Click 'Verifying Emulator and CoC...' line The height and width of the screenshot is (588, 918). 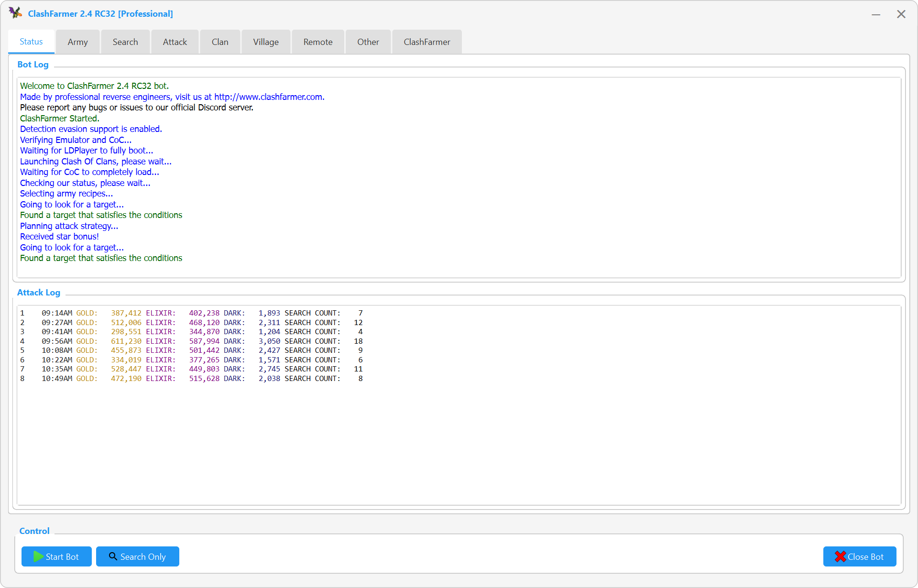(x=76, y=140)
